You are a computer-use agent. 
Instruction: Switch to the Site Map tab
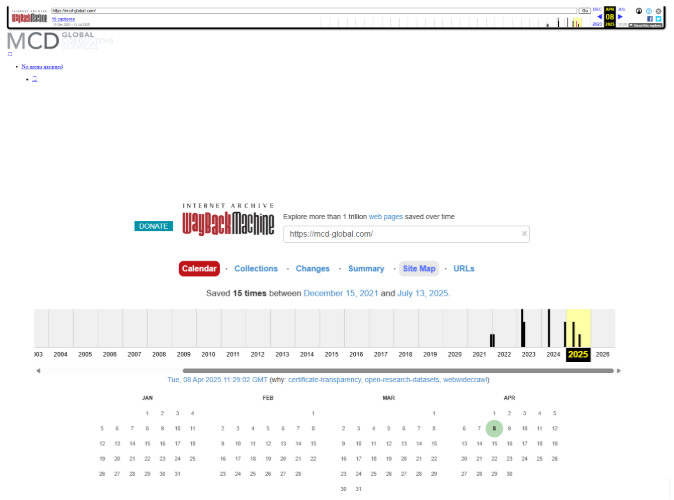point(419,269)
